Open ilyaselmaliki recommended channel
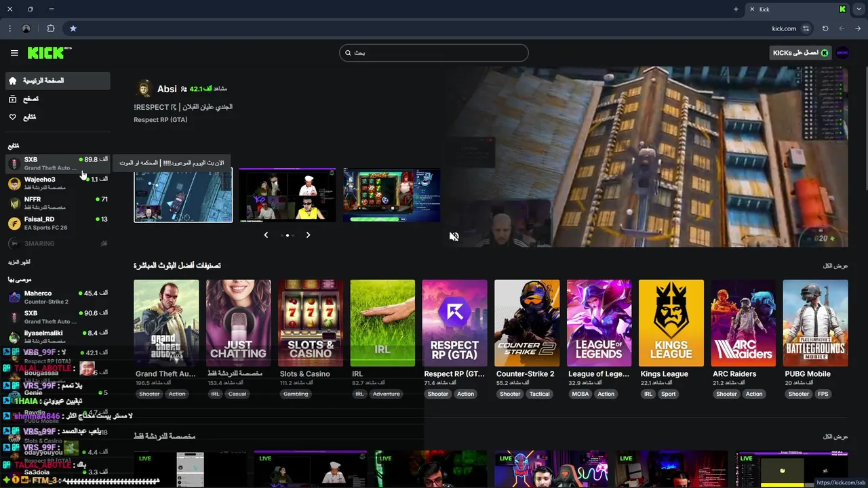Screen dimensions: 868x488 (x=58, y=337)
